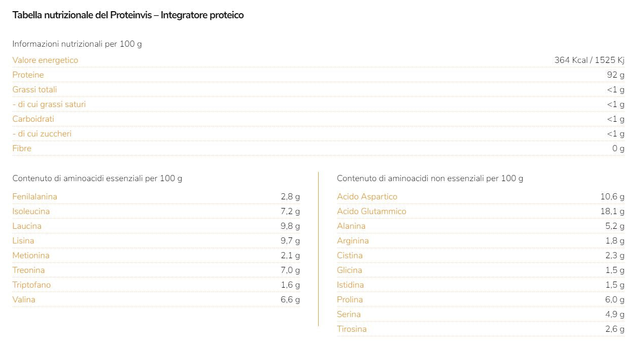Click the 'Lisina' row label
This screenshot has width=644, height=347.
click(x=23, y=240)
